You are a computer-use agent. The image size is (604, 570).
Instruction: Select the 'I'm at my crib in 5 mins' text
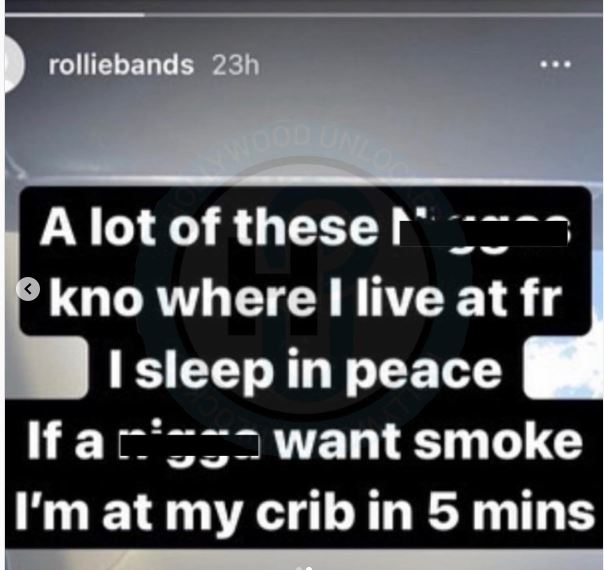(304, 509)
